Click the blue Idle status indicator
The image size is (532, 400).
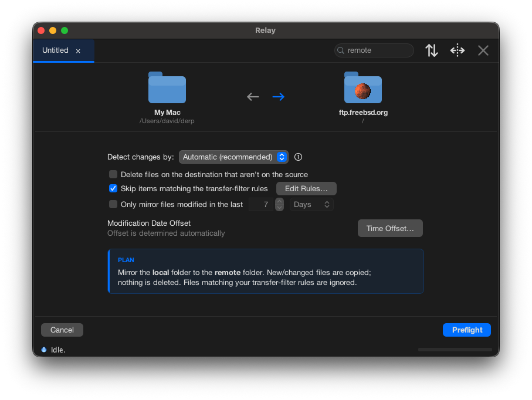[x=44, y=350]
